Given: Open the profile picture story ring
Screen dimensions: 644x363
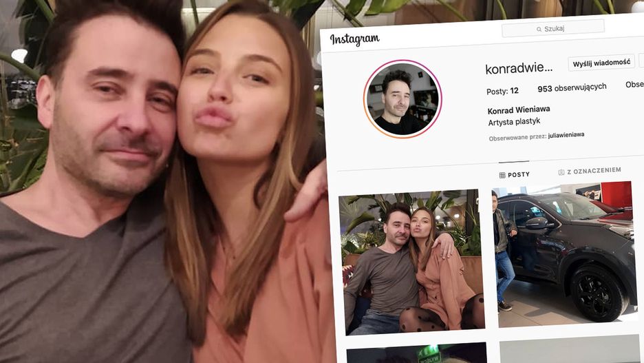Looking at the screenshot, I should [402, 99].
